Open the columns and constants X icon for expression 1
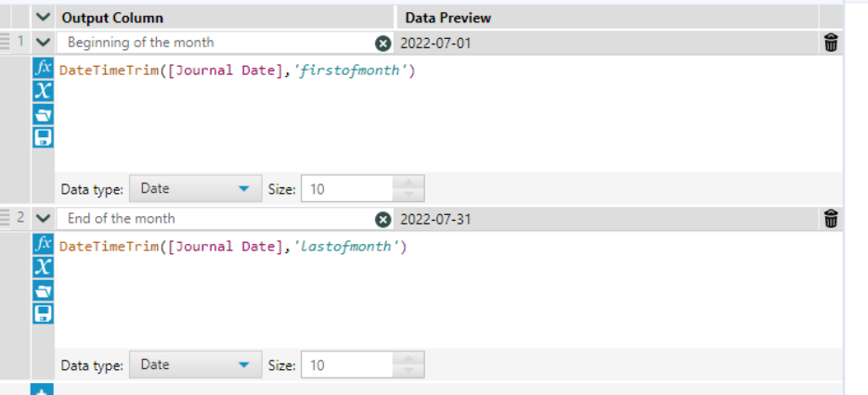This screenshot has width=868, height=395. pos(43,91)
